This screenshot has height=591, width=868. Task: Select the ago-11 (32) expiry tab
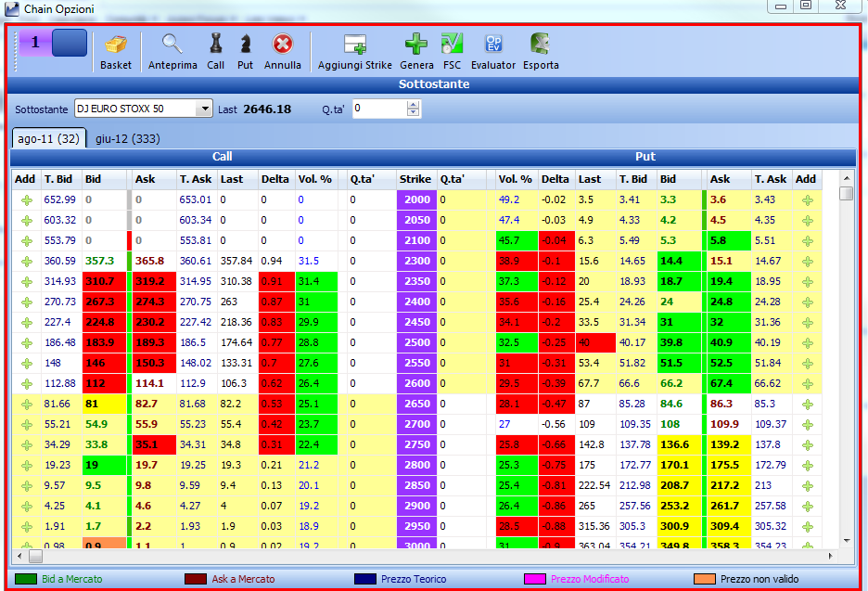pos(49,138)
